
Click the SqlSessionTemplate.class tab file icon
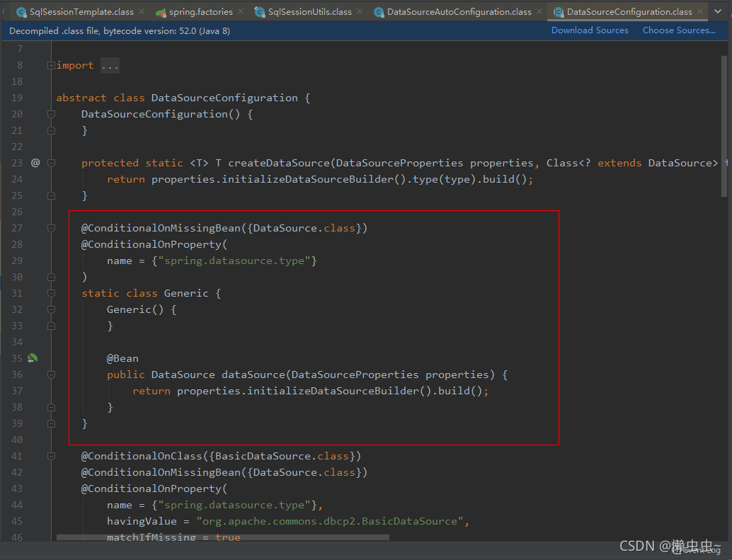[x=21, y=12]
